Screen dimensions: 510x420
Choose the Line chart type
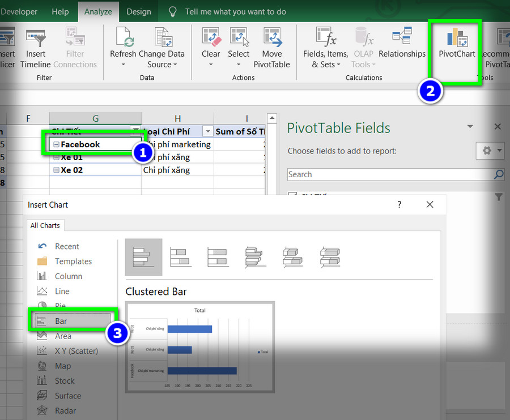click(62, 291)
